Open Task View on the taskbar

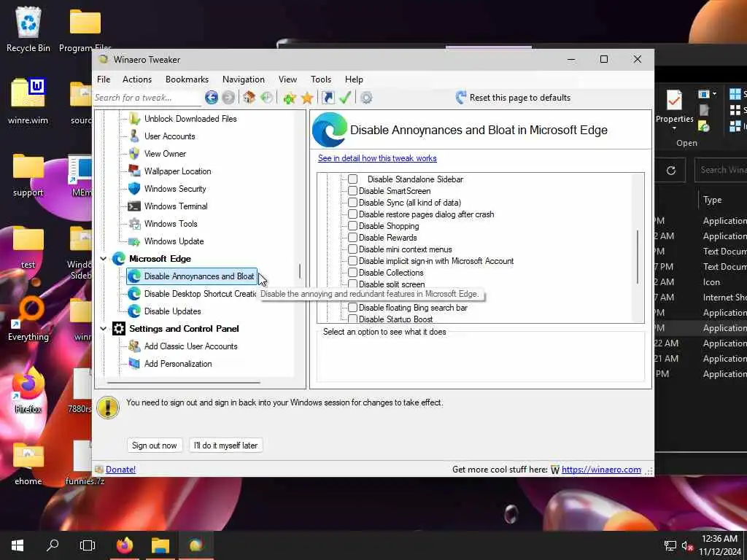click(88, 545)
